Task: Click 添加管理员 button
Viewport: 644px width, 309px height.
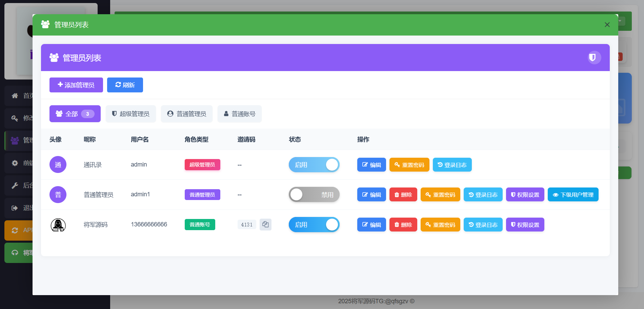Action: point(76,85)
